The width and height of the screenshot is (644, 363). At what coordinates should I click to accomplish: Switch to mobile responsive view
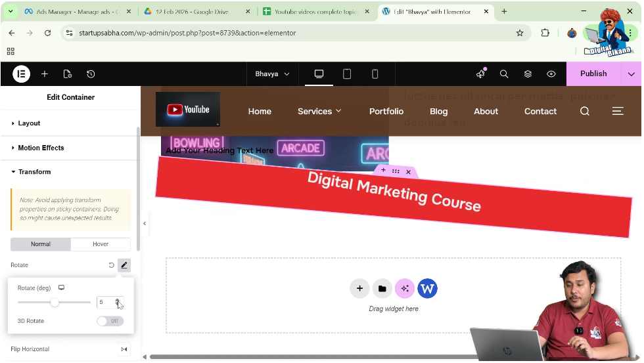pos(375,74)
